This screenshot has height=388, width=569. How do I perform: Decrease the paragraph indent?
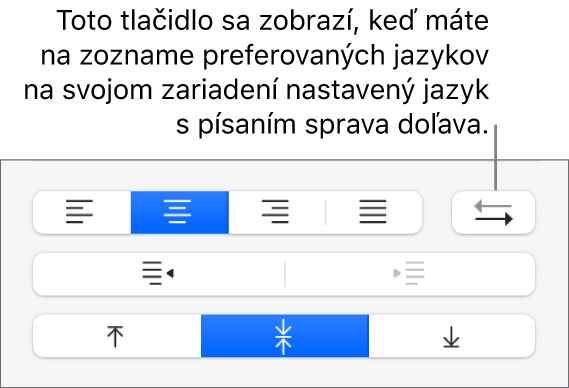pyautogui.click(x=159, y=274)
